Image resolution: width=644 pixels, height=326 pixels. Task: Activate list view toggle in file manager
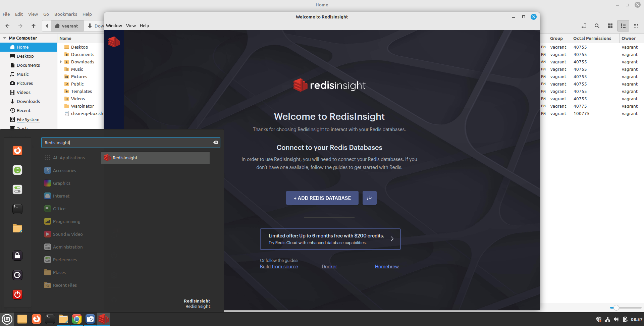623,26
